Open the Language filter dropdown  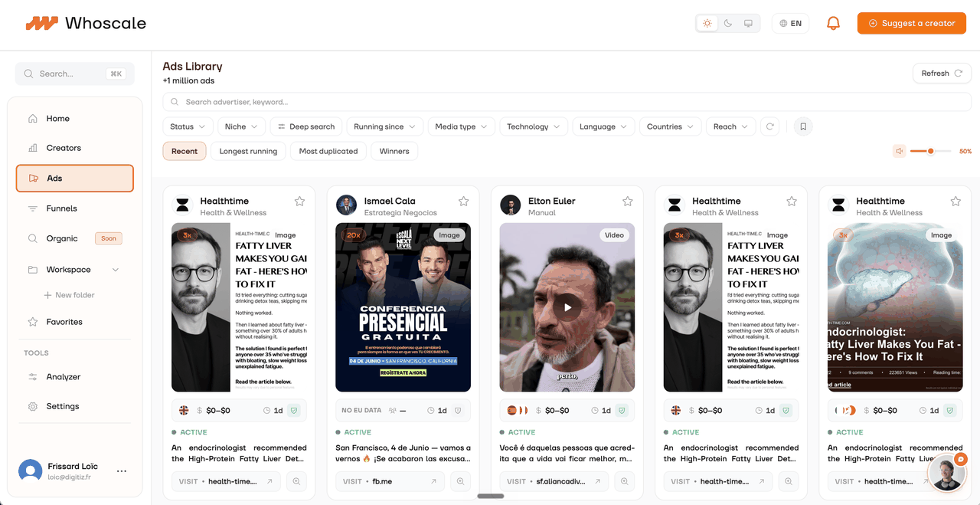click(x=603, y=126)
